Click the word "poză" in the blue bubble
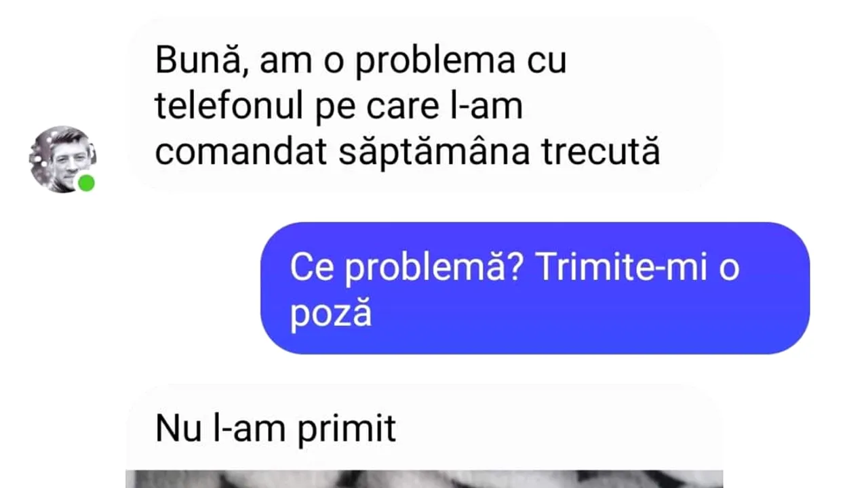 point(331,315)
